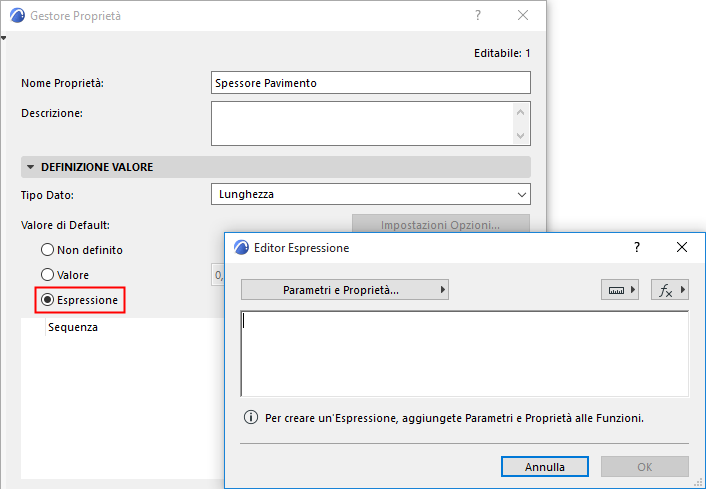Open the Parametri e Proprietà dropdown

pos(344,290)
